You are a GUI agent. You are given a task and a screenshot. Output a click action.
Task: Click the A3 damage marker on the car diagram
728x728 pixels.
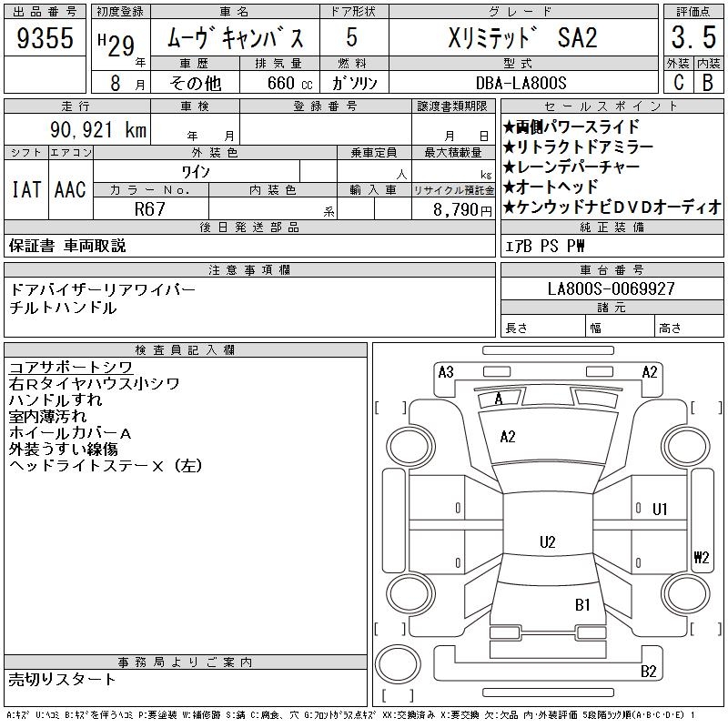click(x=446, y=371)
